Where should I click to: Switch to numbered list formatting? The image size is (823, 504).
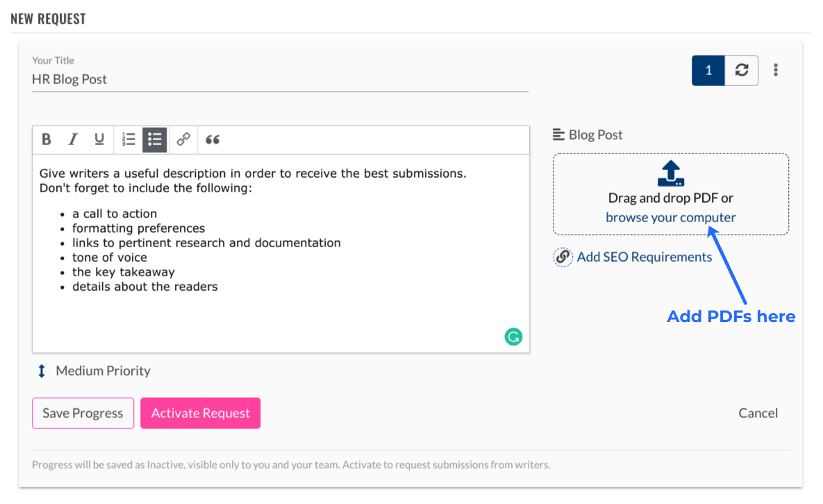coord(128,140)
